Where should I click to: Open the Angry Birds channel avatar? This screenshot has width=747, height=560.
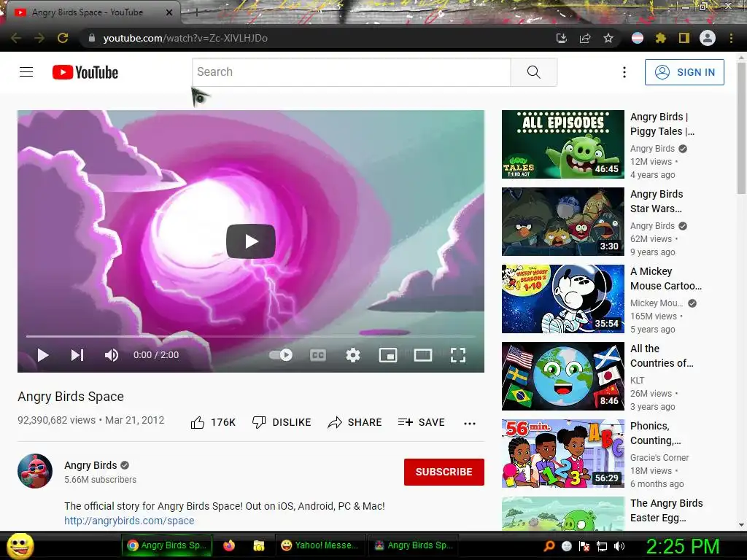pos(35,471)
